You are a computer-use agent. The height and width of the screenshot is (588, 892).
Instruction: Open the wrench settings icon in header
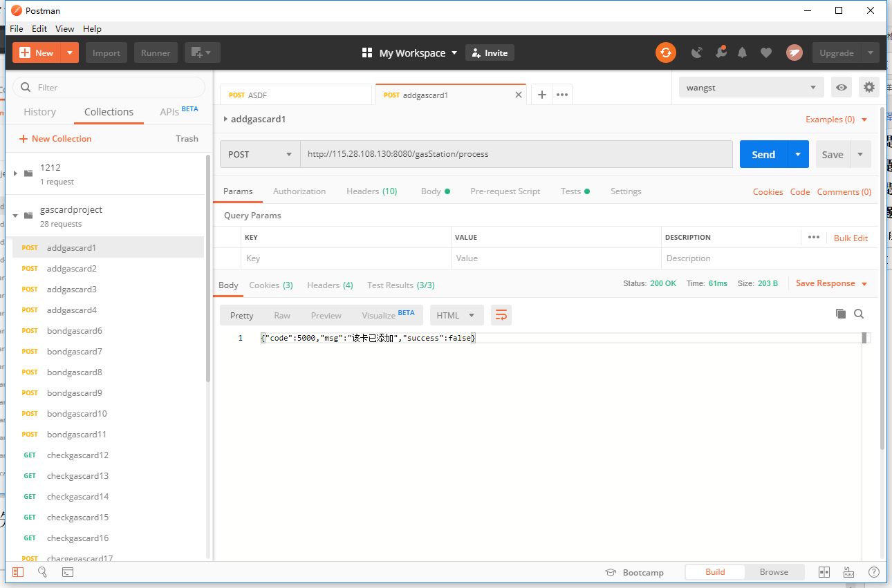(x=721, y=52)
